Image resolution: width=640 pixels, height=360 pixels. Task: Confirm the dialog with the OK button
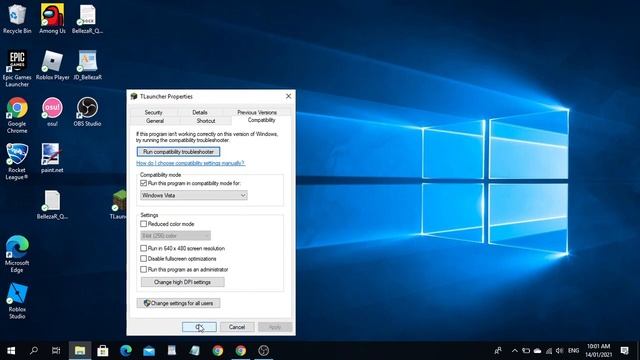pyautogui.click(x=199, y=327)
